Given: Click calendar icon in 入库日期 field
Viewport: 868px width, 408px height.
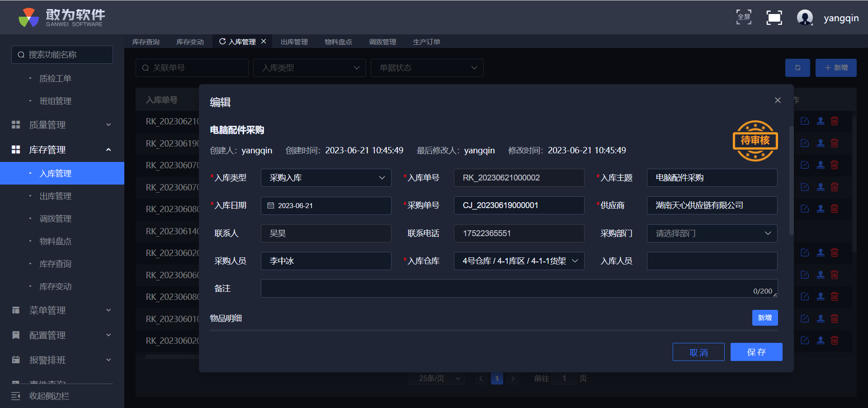Looking at the screenshot, I should tap(271, 206).
